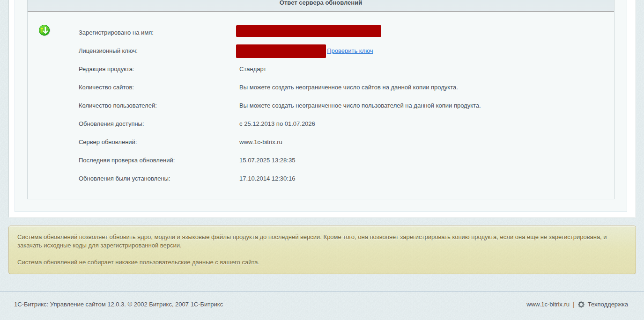Select the Стандарт product edition value
Image resolution: width=644 pixels, height=320 pixels.
coord(252,69)
